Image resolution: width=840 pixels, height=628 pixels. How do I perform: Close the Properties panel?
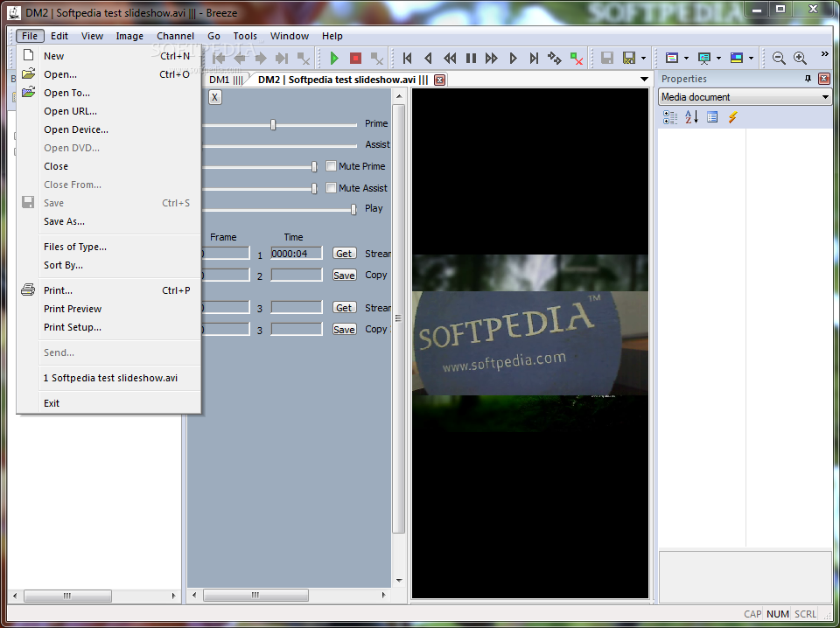pyautogui.click(x=824, y=79)
